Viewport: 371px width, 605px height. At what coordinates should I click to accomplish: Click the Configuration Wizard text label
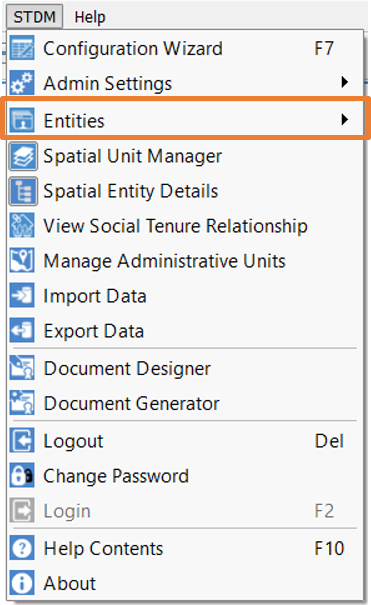click(133, 49)
